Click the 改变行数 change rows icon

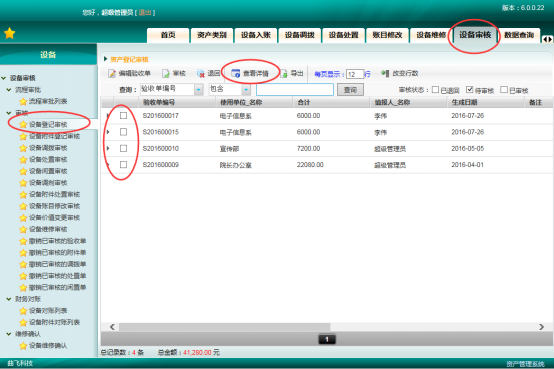385,73
